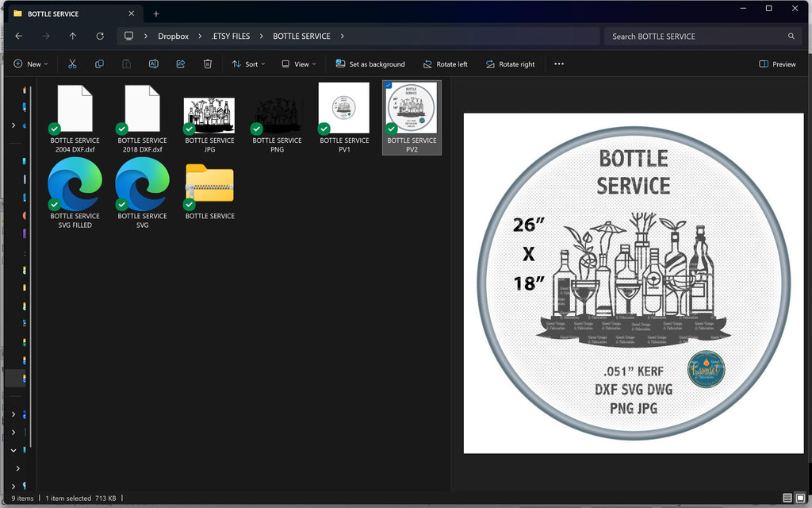Open the Sort dropdown
This screenshot has width=812, height=508.
(248, 63)
